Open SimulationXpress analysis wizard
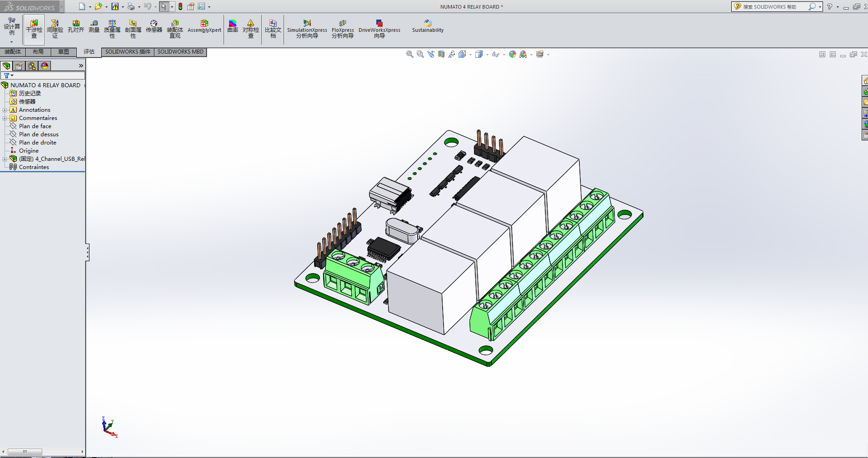This screenshot has width=868, height=458. [307, 29]
